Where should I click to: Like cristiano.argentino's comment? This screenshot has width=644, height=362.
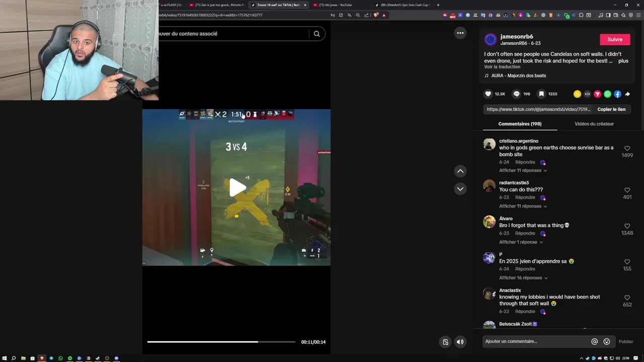(x=627, y=149)
